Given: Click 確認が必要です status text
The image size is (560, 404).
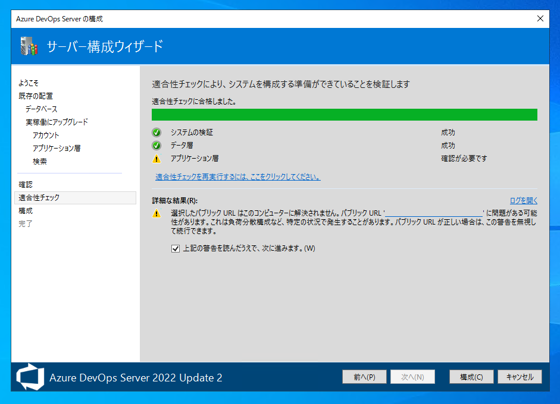Looking at the screenshot, I should click(x=464, y=159).
